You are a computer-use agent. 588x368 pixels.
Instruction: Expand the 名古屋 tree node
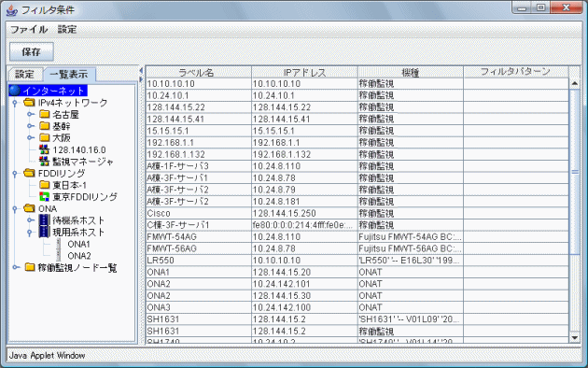pos(31,114)
